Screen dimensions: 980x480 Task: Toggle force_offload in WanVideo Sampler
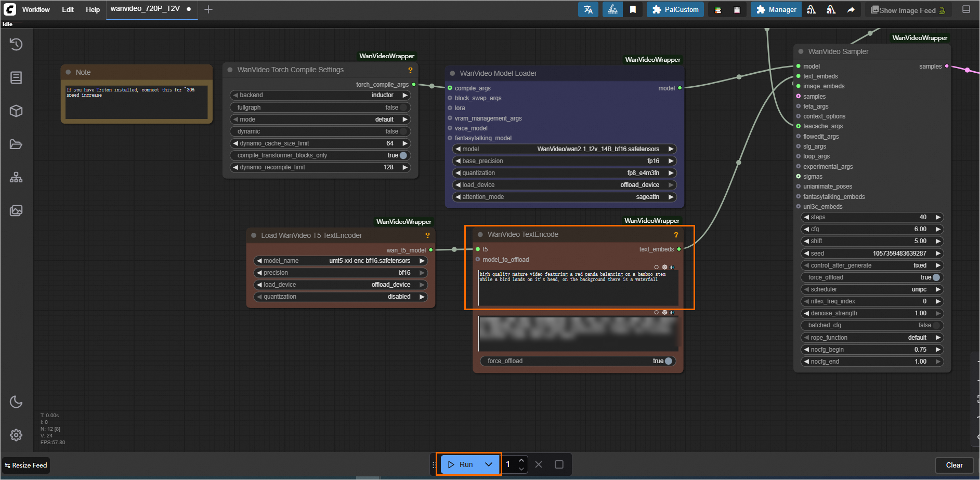936,277
